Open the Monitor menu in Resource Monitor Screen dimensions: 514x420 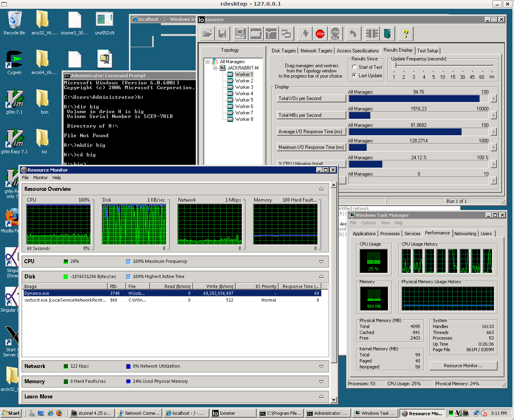[40, 178]
